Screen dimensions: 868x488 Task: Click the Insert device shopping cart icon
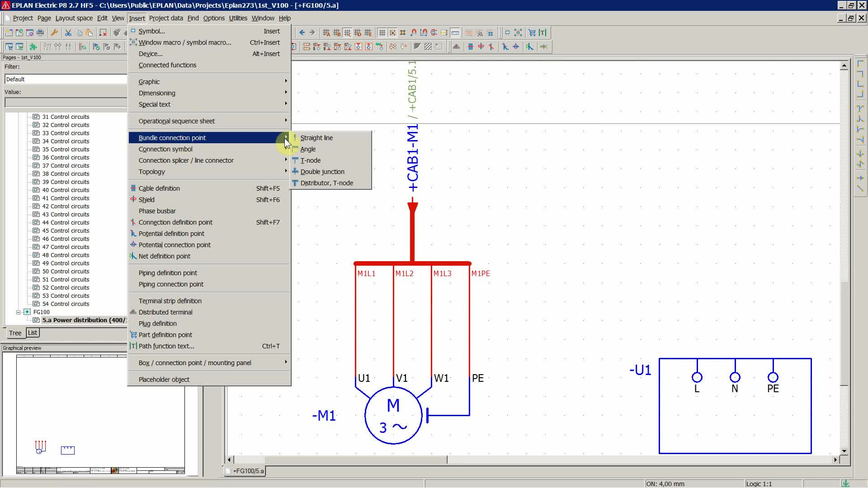[532, 33]
